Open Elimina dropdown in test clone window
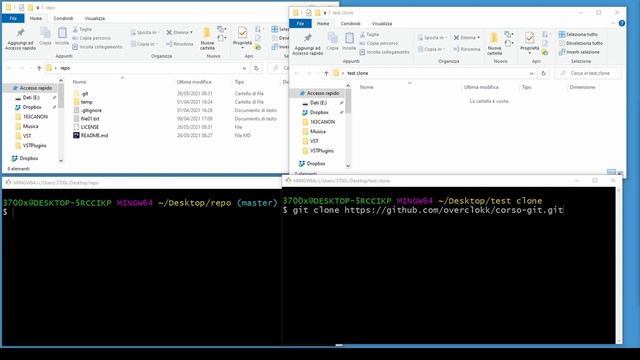Screen dimensions: 640x360 click(467, 38)
